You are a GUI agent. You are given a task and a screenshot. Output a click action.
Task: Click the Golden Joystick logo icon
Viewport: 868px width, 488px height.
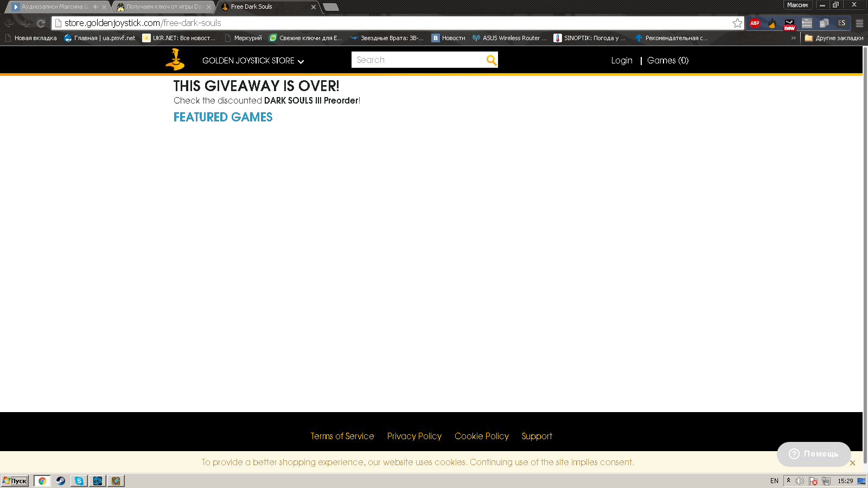[x=175, y=60]
